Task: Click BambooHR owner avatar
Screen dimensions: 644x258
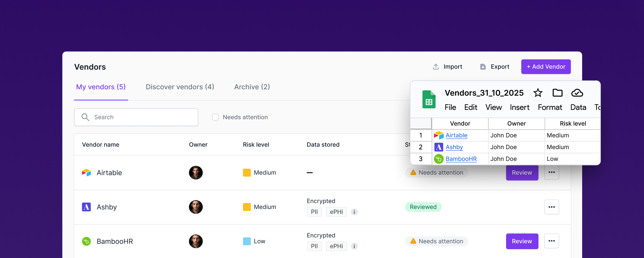Action: click(196, 241)
